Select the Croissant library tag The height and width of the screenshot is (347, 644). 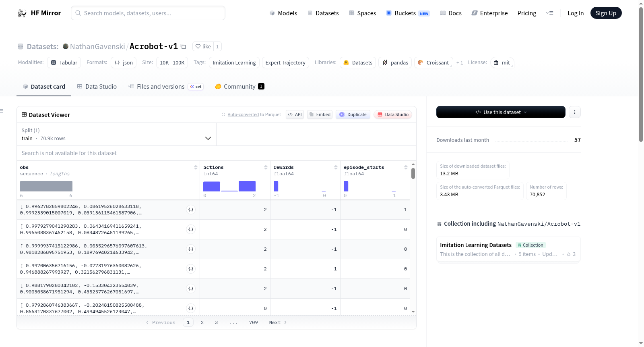(433, 62)
